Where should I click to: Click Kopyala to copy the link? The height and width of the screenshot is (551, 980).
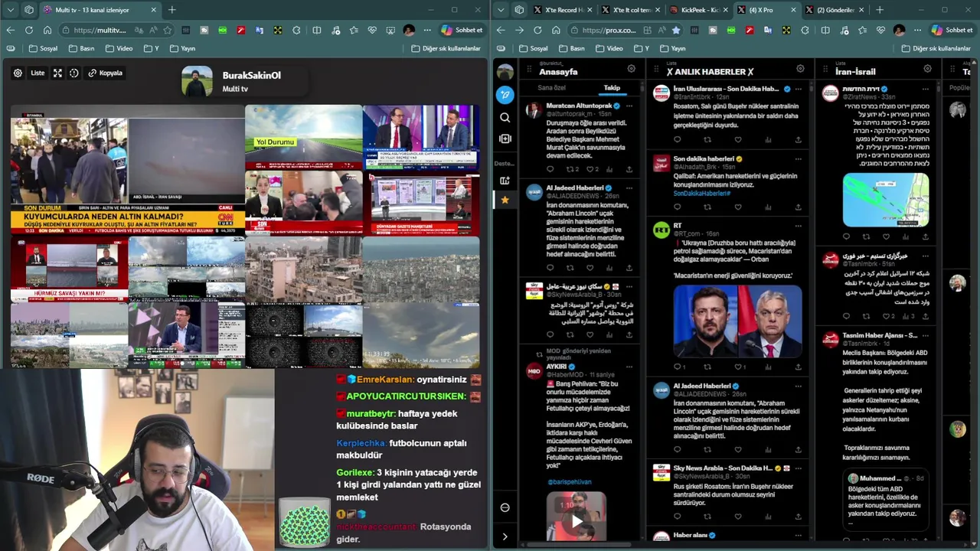click(x=105, y=73)
